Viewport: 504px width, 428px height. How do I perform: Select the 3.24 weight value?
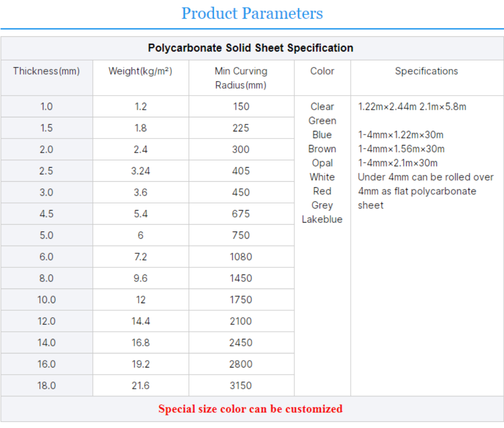[141, 171]
